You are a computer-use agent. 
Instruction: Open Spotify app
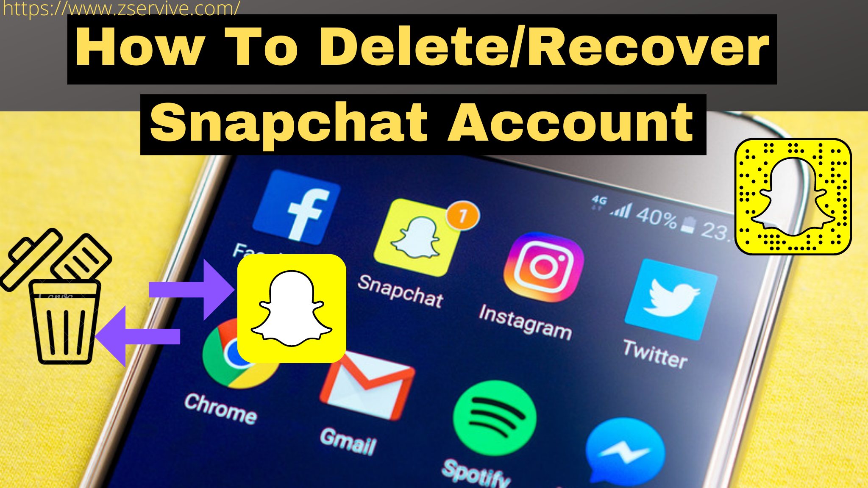[502, 423]
